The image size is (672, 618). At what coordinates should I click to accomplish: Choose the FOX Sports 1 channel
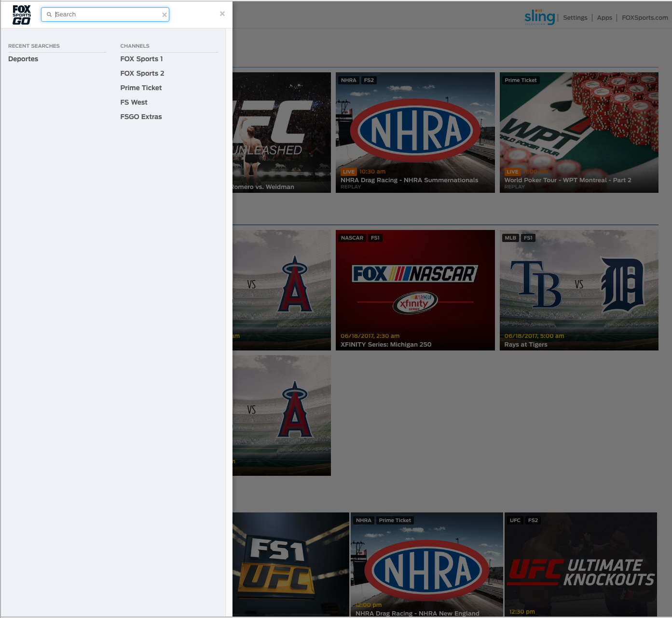142,59
